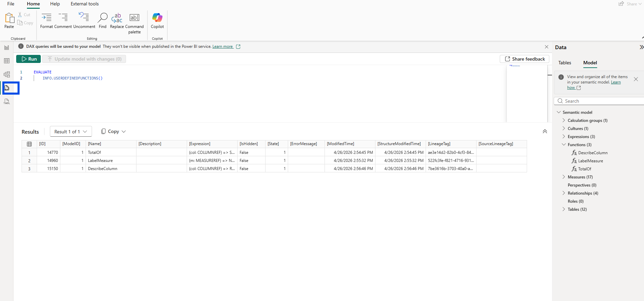Click row number 2 in results
Viewport: 644px width, 301px height.
click(x=29, y=161)
